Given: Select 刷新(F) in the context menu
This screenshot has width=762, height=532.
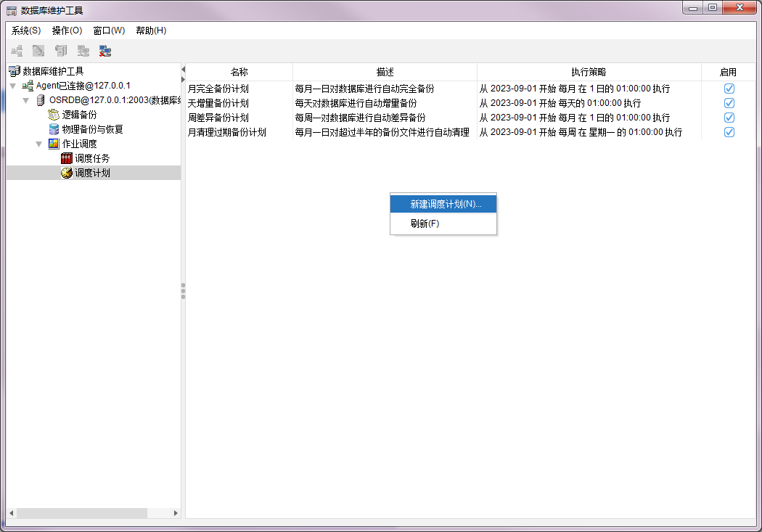Looking at the screenshot, I should [425, 224].
